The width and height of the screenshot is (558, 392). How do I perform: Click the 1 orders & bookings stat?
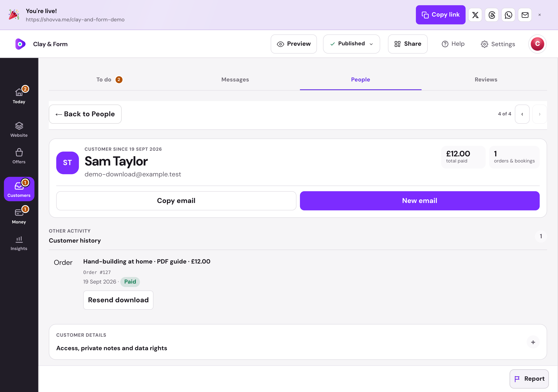pyautogui.click(x=514, y=157)
